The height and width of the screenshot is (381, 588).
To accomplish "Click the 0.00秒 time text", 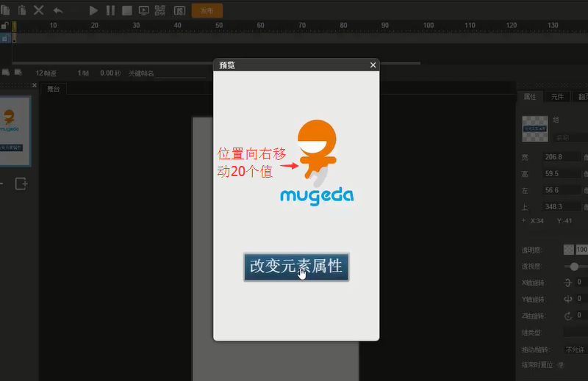I will [x=110, y=73].
